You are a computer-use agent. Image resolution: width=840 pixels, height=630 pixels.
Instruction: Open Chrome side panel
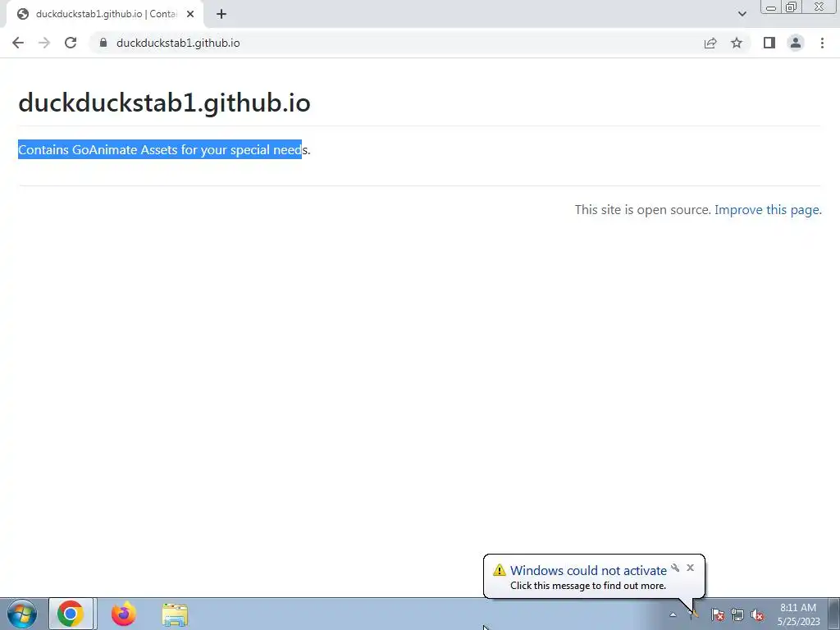tap(769, 43)
